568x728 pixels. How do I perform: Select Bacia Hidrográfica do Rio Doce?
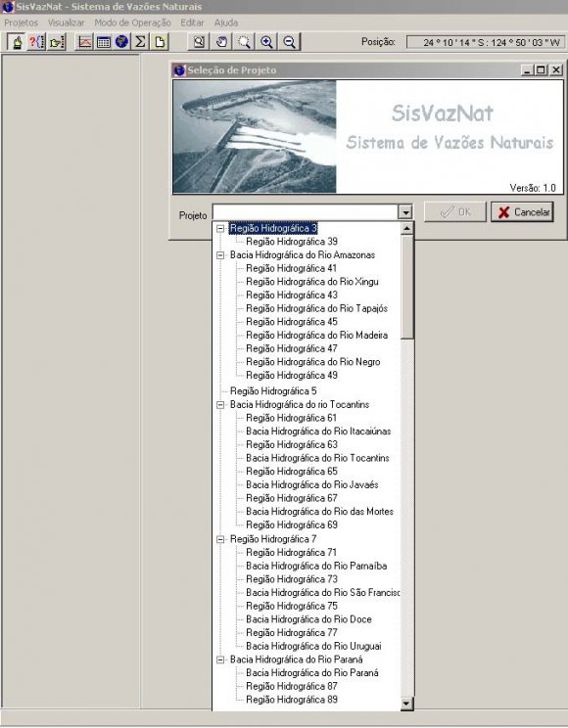tap(308, 619)
